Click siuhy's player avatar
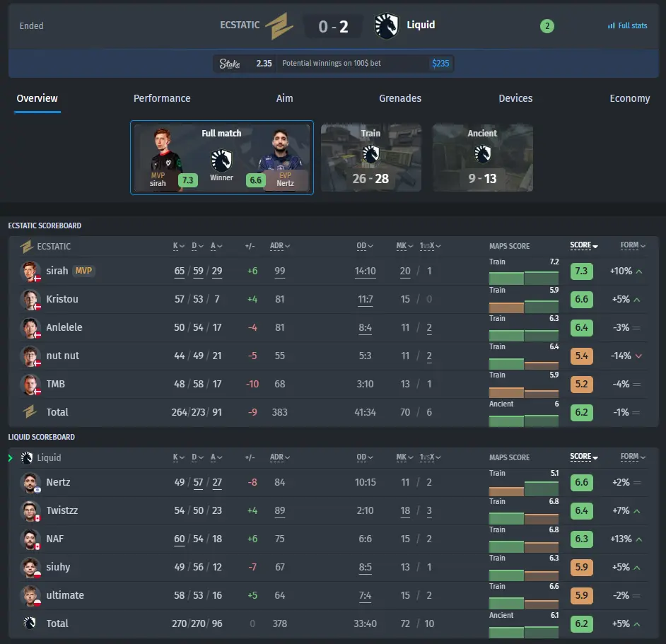Screen dimensions: 666x644 [x=30, y=568]
